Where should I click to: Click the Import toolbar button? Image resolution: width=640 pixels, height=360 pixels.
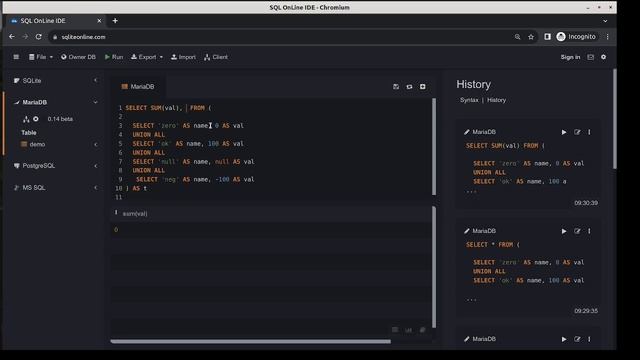(183, 57)
